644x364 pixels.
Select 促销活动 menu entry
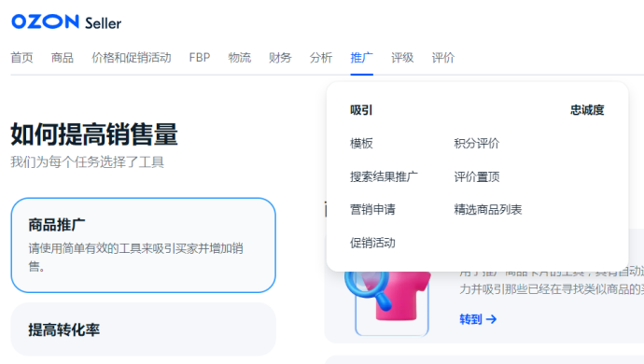pos(372,243)
